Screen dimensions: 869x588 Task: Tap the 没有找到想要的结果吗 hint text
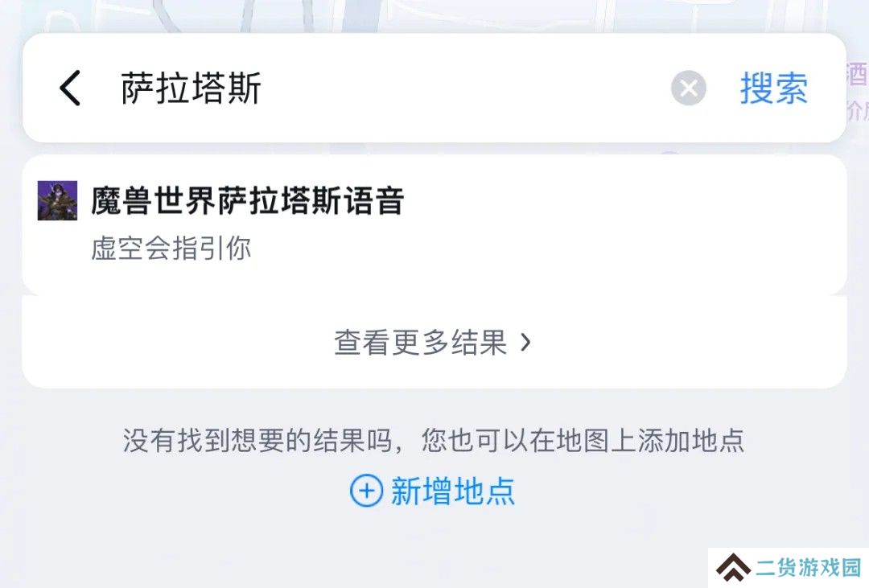click(257, 441)
